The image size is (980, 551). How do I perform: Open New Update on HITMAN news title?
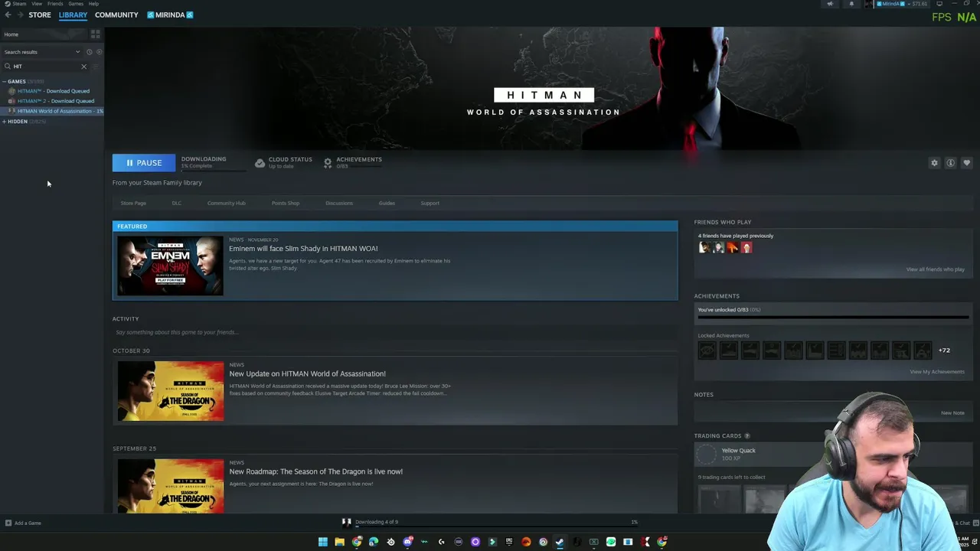307,374
